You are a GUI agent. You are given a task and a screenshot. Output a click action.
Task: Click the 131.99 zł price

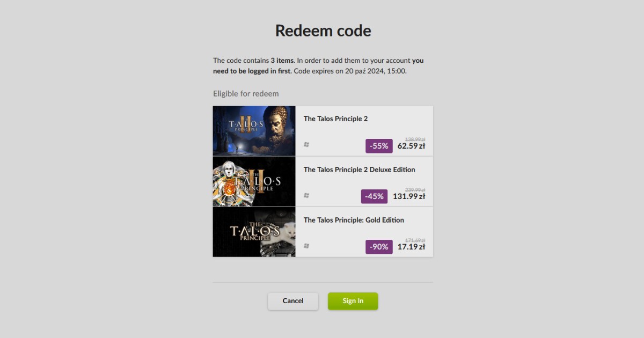point(409,196)
